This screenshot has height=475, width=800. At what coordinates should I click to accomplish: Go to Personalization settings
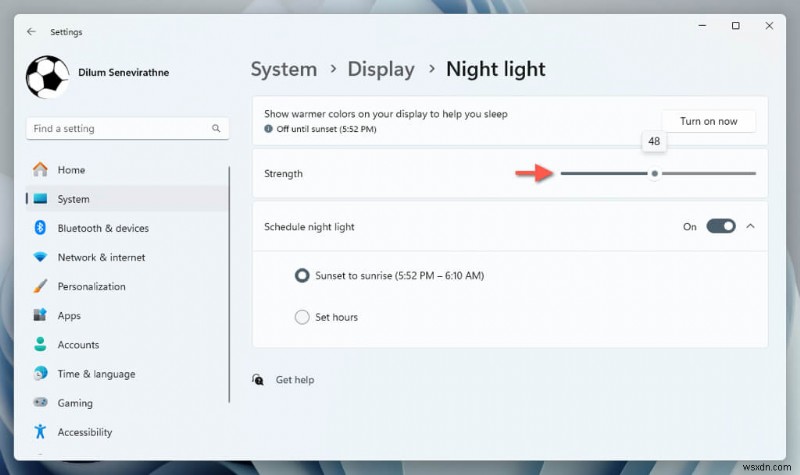(127, 286)
